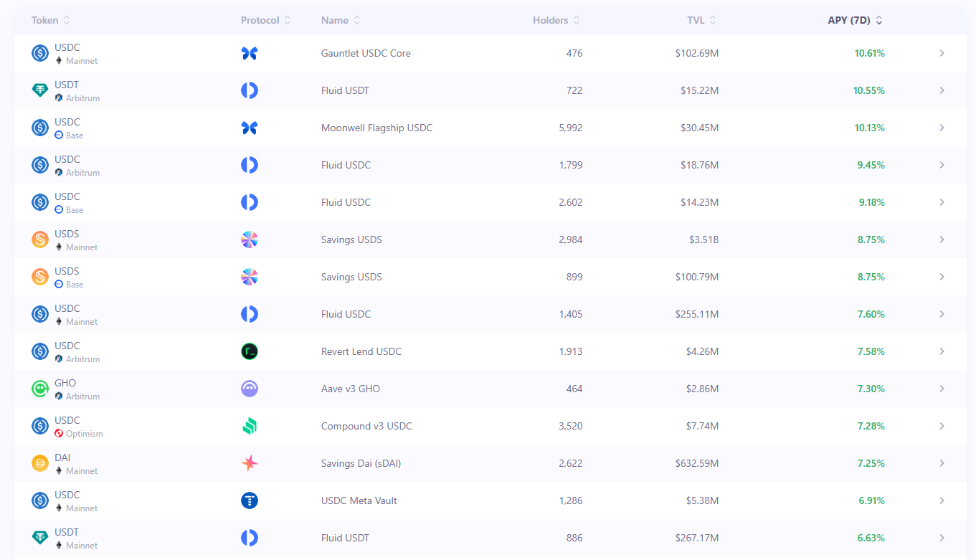Image resolution: width=976 pixels, height=560 pixels.
Task: Click USDC token icon in Compound v3 USDC row
Action: click(40, 426)
